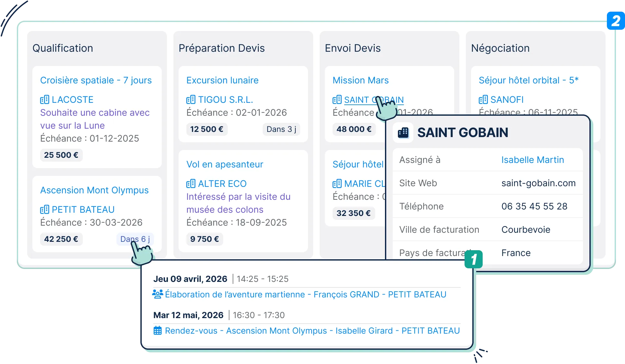Screen dimensions: 625x364
Task: Click the 42 250 € amount badge
Action: pos(61,239)
